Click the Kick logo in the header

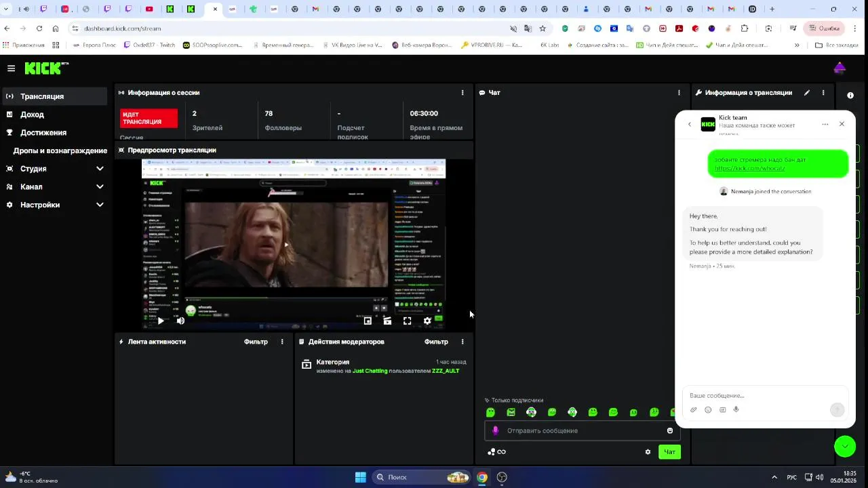(x=46, y=68)
